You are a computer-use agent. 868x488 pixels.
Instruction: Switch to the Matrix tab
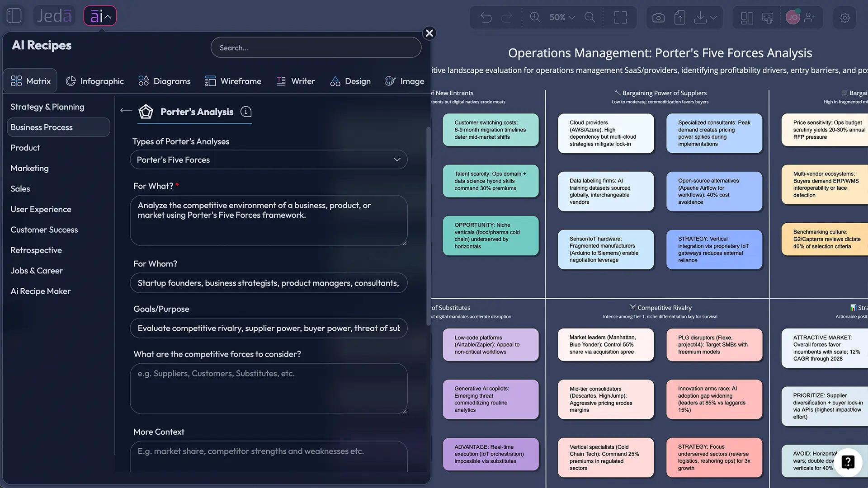31,81
